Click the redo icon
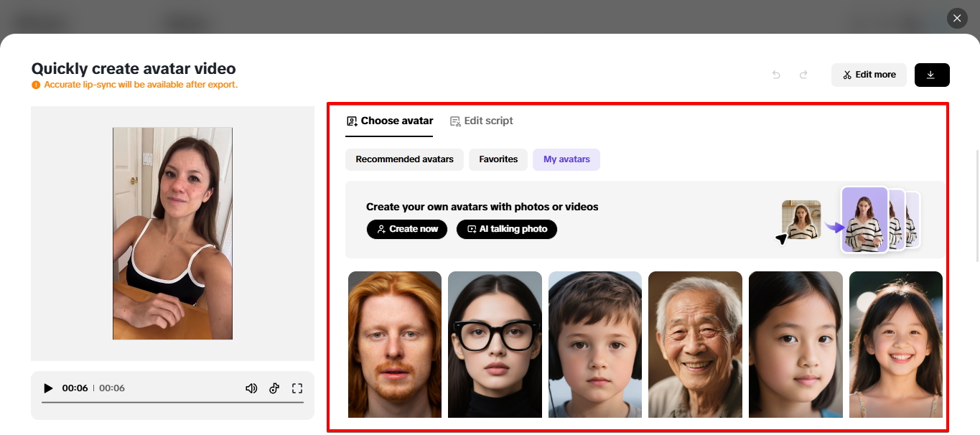The height and width of the screenshot is (435, 980). (x=803, y=75)
